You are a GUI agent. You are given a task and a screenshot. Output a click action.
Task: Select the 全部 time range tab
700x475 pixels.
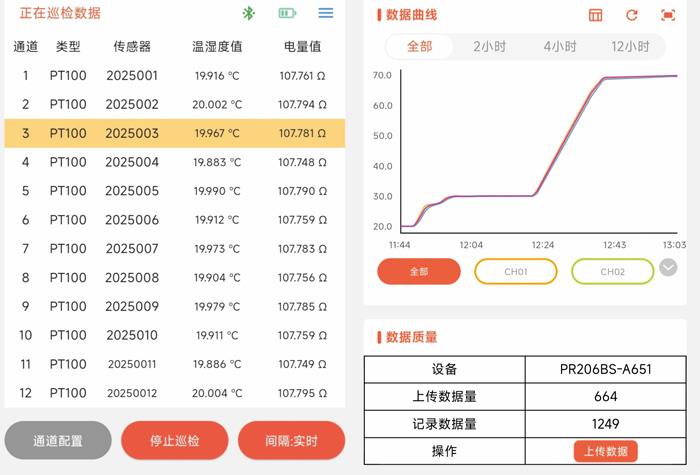[419, 47]
